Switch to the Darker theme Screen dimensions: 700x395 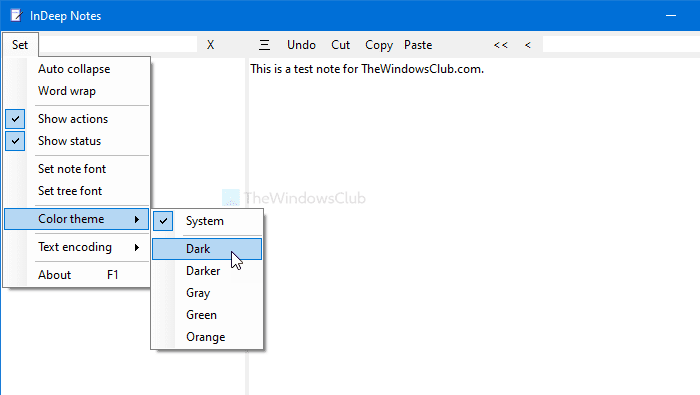tap(207, 271)
